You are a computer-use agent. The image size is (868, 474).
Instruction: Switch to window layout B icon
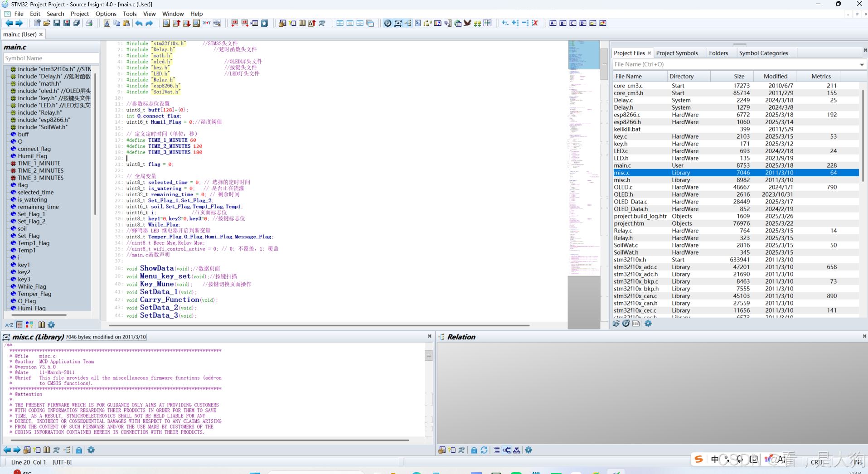point(563,23)
